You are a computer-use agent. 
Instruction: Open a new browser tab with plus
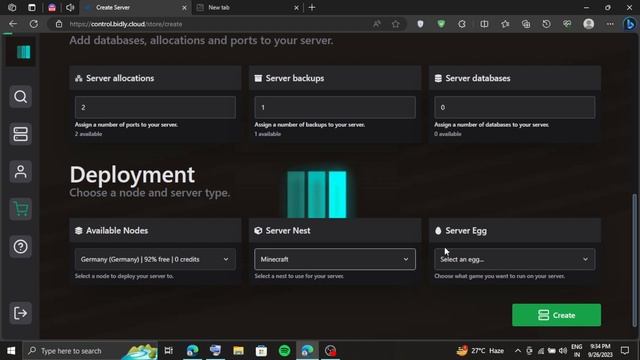(312, 7)
